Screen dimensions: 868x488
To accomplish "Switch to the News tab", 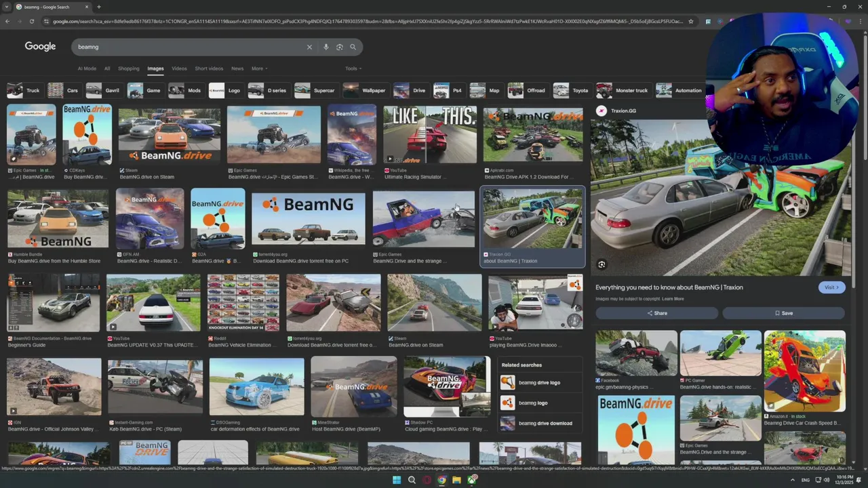I will coord(237,68).
